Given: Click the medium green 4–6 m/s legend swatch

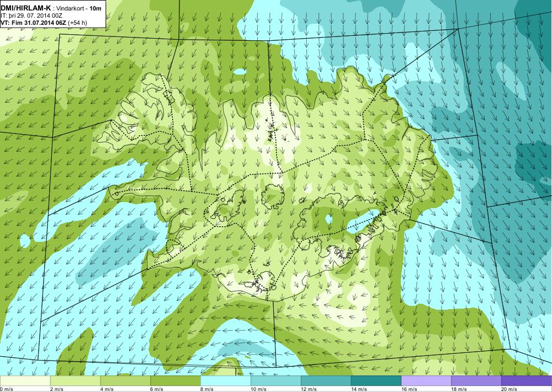Looking at the screenshot, I should click(125, 381).
